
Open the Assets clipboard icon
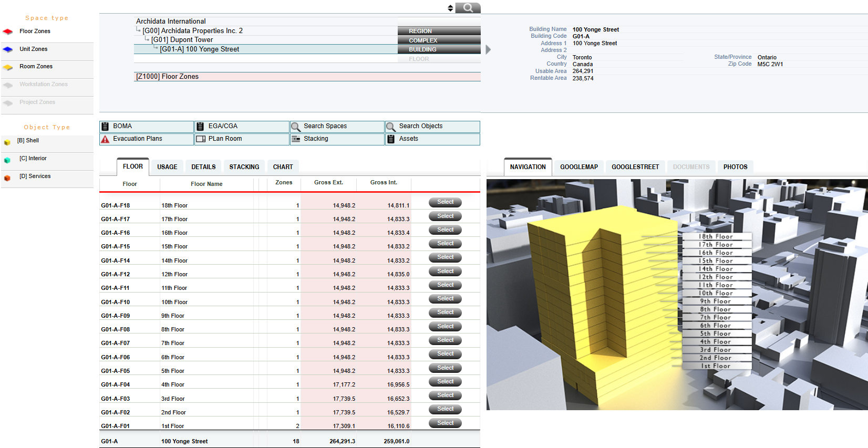coord(391,139)
